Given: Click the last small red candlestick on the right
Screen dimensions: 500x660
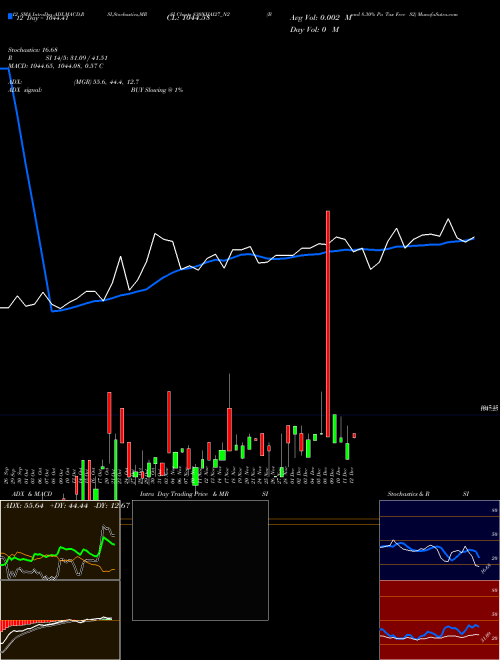Looking at the screenshot, I should click(354, 436).
